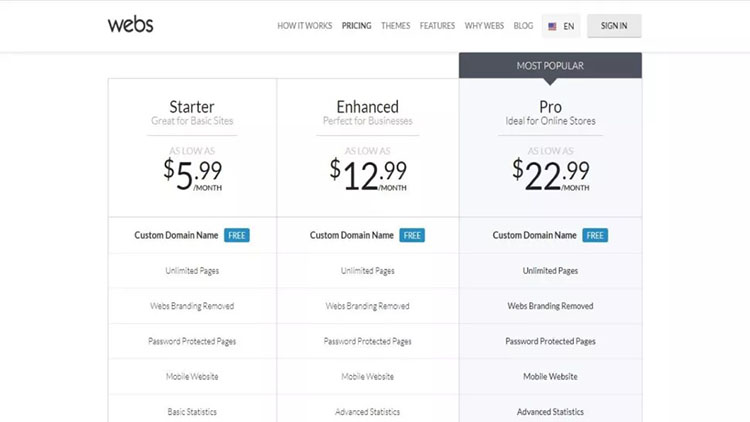Open the EN language selector

[x=561, y=26]
